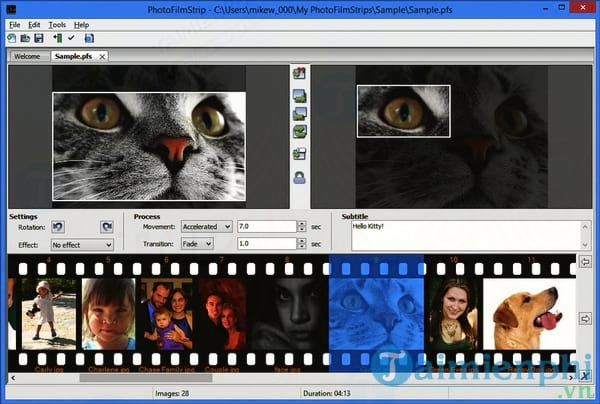Increase transition duration with the up spinner
The image size is (600, 404).
point(302,241)
